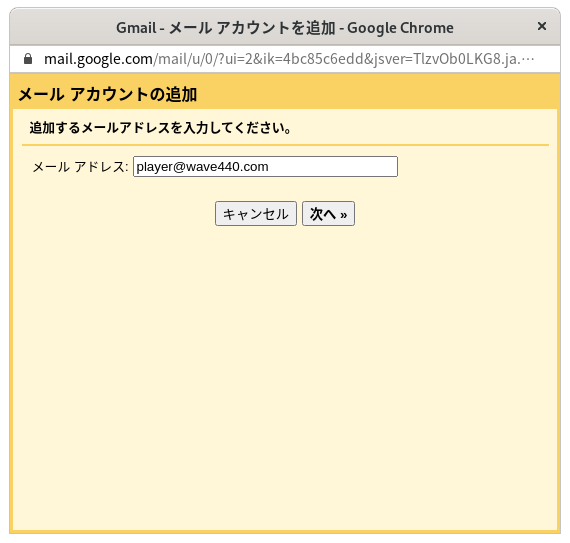Click the 追加するメールアドレスを入力してください instruction text
This screenshot has width=570, height=543.
(x=160, y=128)
